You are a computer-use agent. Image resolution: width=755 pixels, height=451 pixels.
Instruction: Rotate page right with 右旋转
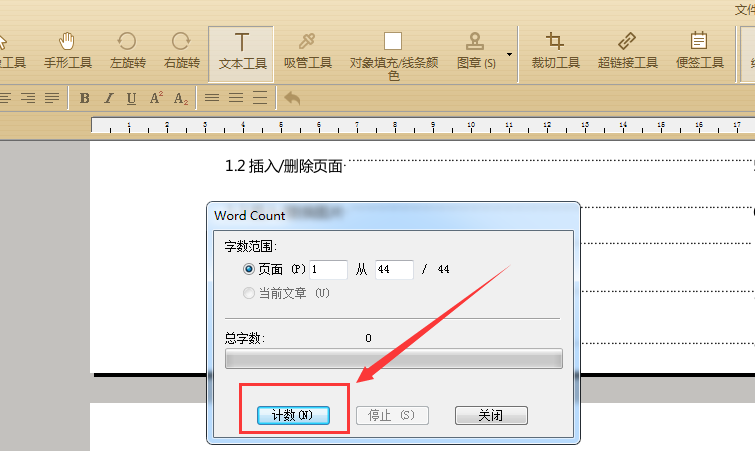[182, 51]
